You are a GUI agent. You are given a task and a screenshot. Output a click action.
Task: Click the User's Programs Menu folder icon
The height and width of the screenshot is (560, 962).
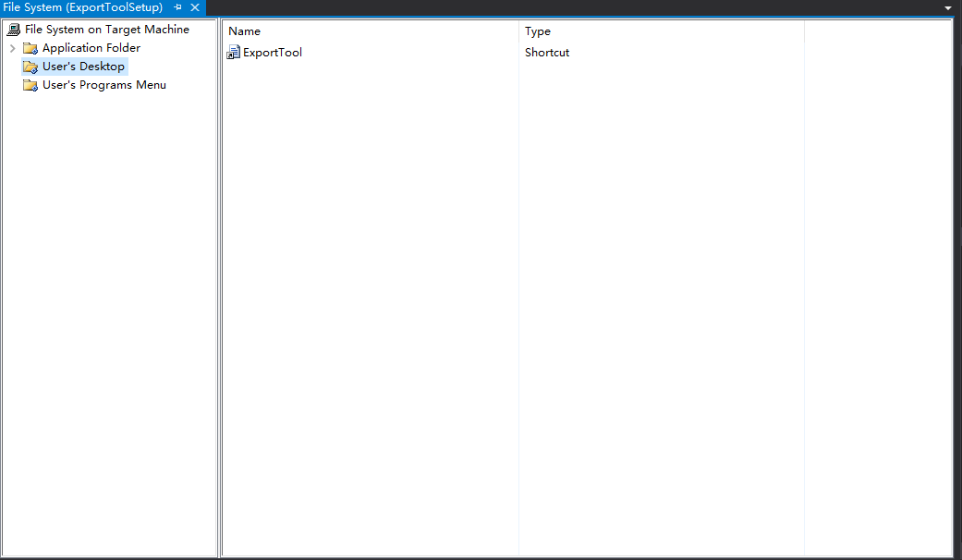(30, 85)
